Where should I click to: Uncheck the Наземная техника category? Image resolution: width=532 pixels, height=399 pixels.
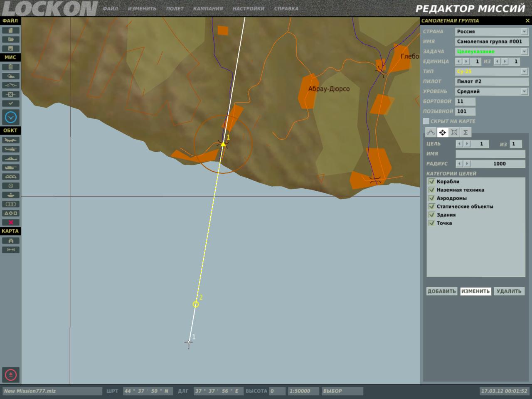pos(431,190)
